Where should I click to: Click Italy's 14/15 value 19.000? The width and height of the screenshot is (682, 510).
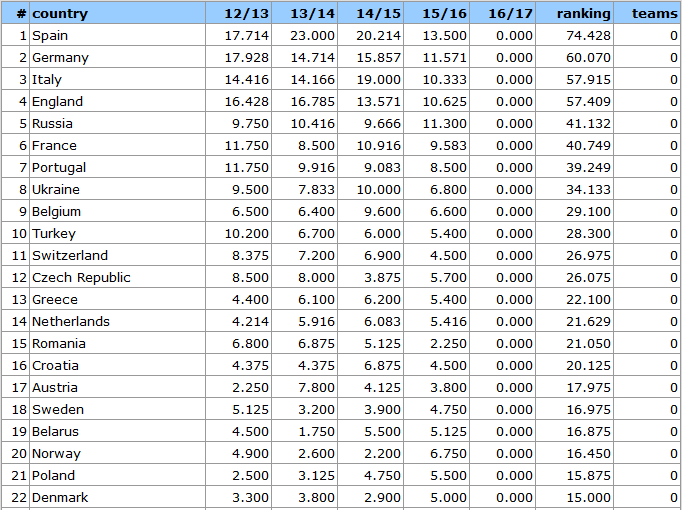378,79
